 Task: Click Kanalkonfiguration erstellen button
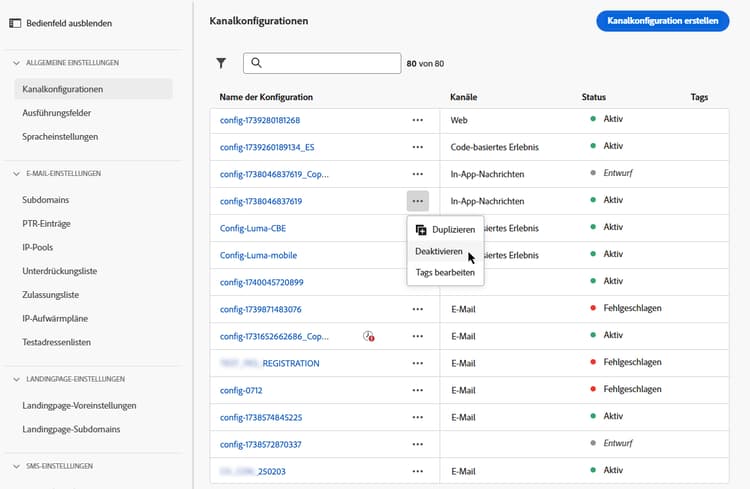point(662,20)
